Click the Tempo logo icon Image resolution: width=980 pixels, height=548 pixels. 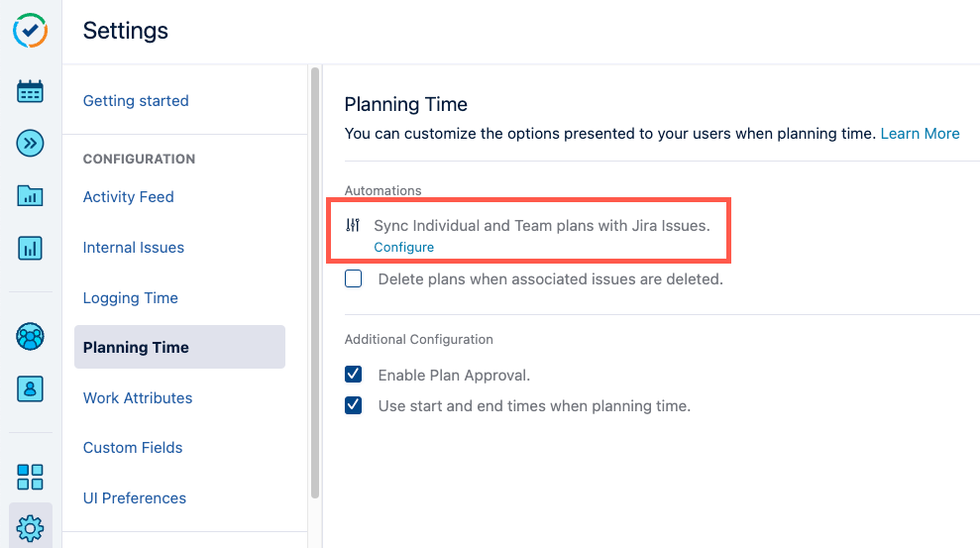pyautogui.click(x=30, y=31)
